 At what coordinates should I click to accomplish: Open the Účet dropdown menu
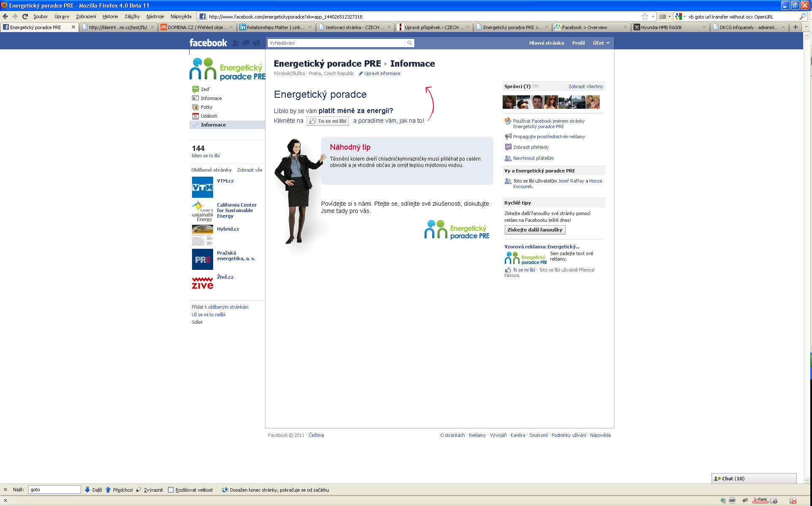click(601, 43)
